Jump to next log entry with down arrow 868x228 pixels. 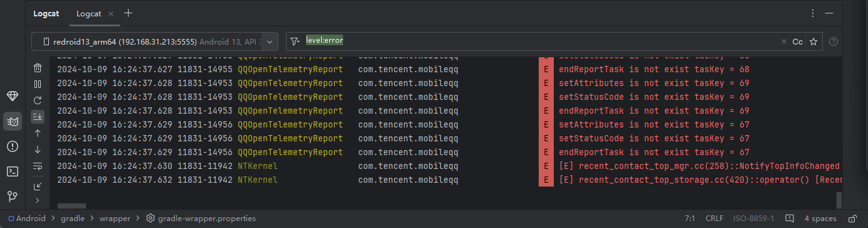pos(38,149)
